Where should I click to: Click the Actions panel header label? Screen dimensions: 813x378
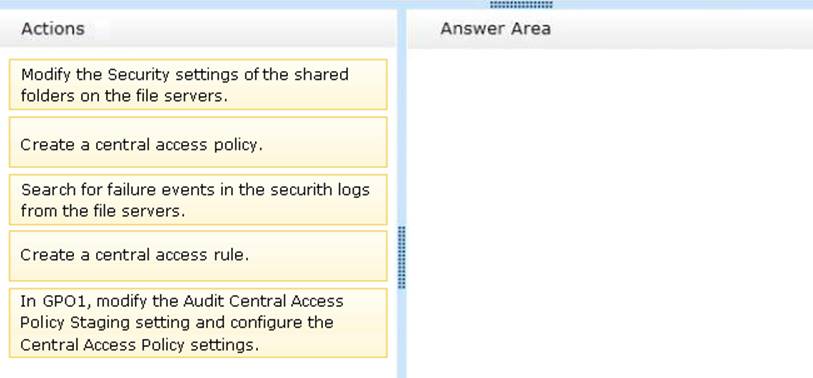tap(52, 29)
